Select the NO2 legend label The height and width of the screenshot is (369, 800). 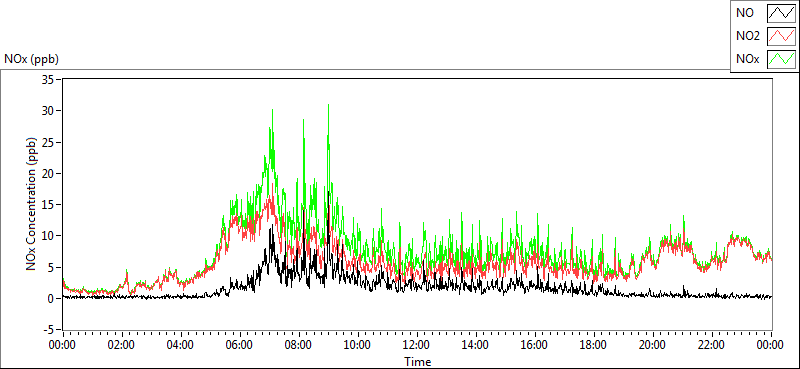(x=748, y=36)
